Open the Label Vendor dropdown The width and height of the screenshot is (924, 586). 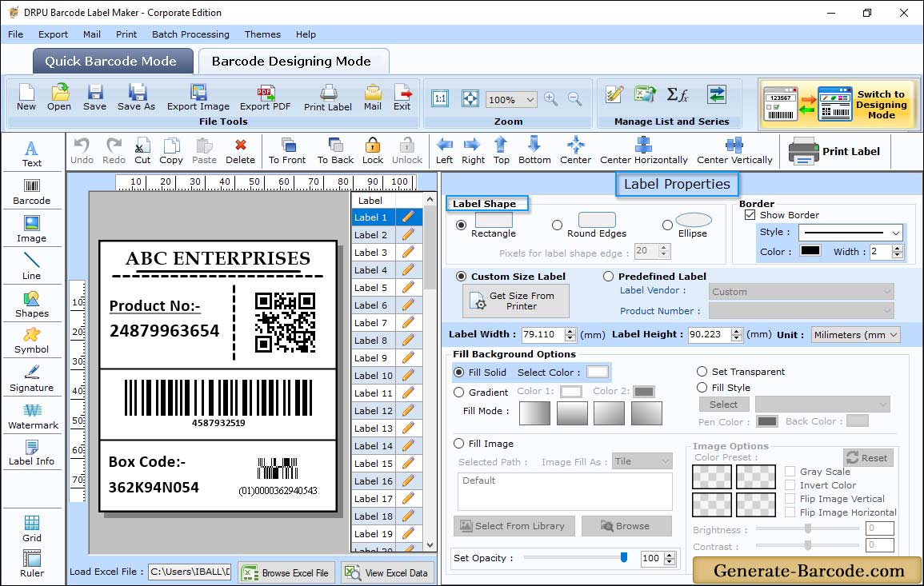tap(801, 292)
